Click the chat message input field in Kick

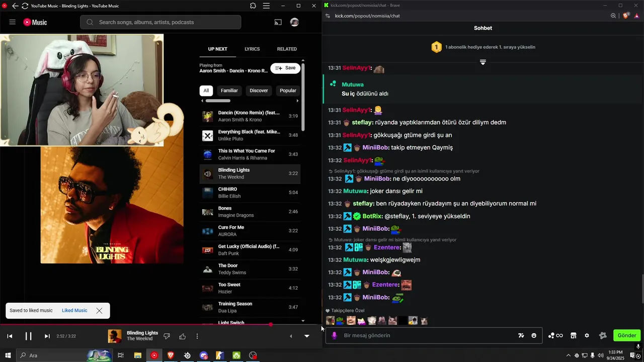(x=434, y=335)
